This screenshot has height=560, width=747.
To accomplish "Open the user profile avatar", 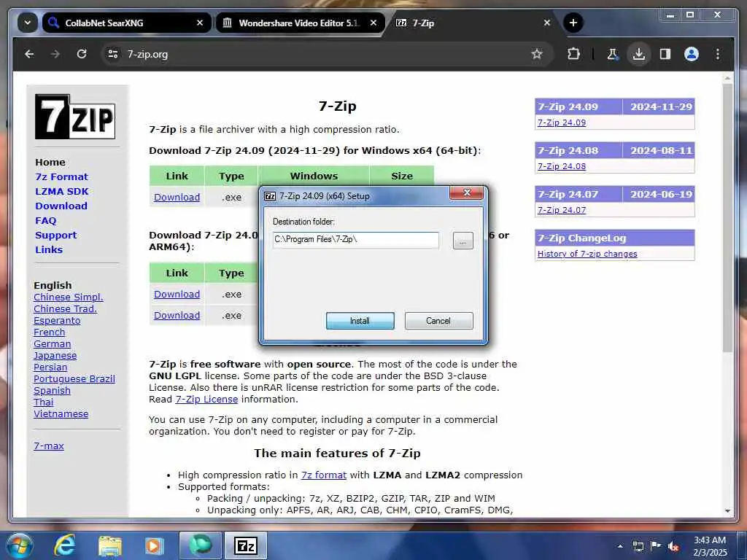I will point(692,54).
